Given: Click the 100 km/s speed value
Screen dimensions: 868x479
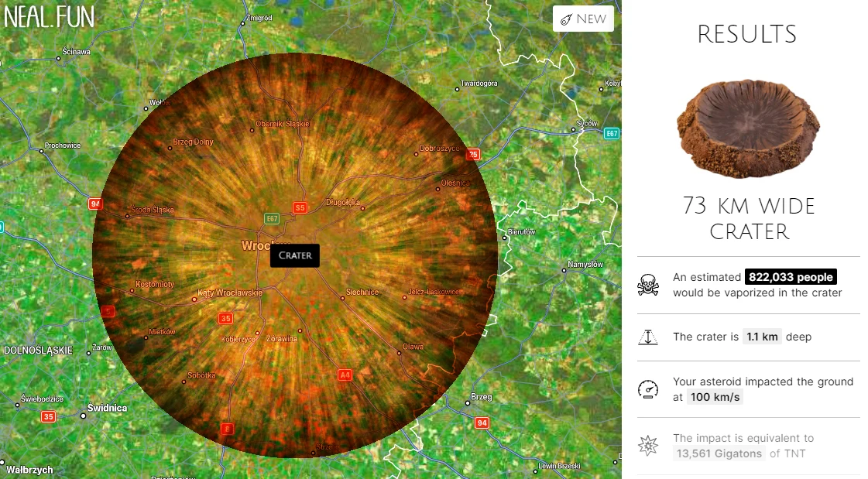Looking at the screenshot, I should coord(715,397).
